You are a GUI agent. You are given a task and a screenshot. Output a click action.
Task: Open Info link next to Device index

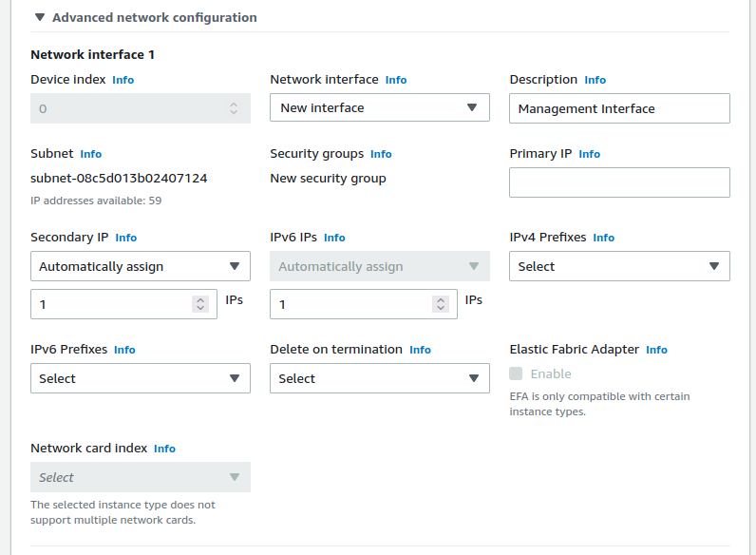[x=123, y=80]
